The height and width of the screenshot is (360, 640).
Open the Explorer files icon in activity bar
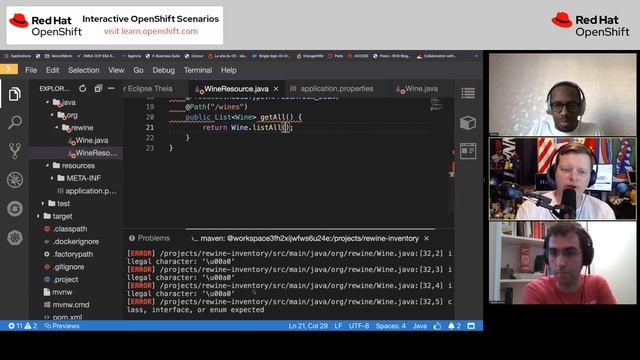point(15,94)
